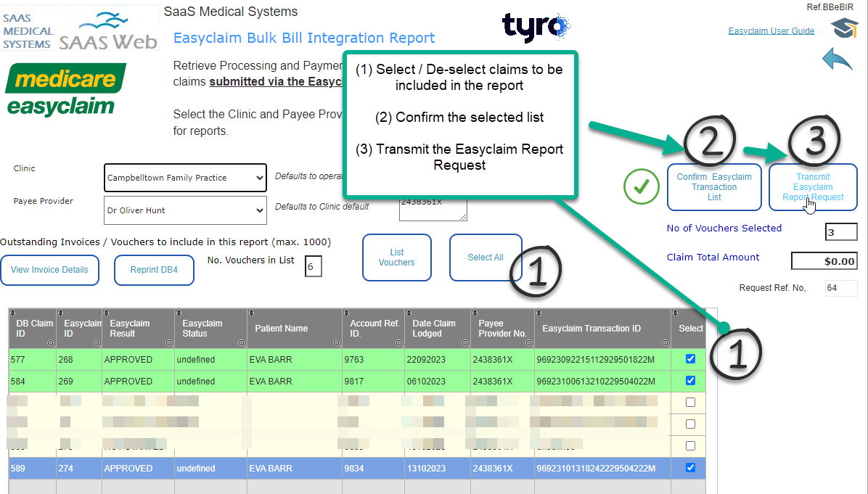Viewport: 868px width, 494px height.
Task: Click the No of Vouchers Selected field
Action: click(x=841, y=232)
